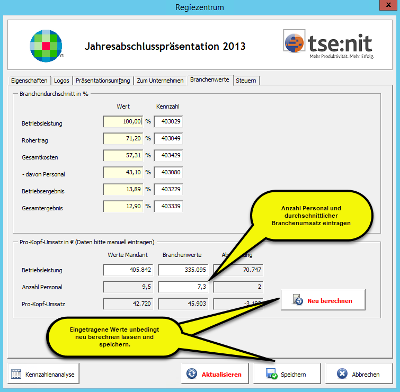Click Anzahl Personal Abweichung field
The width and height of the screenshot is (400, 392).
coord(238,287)
